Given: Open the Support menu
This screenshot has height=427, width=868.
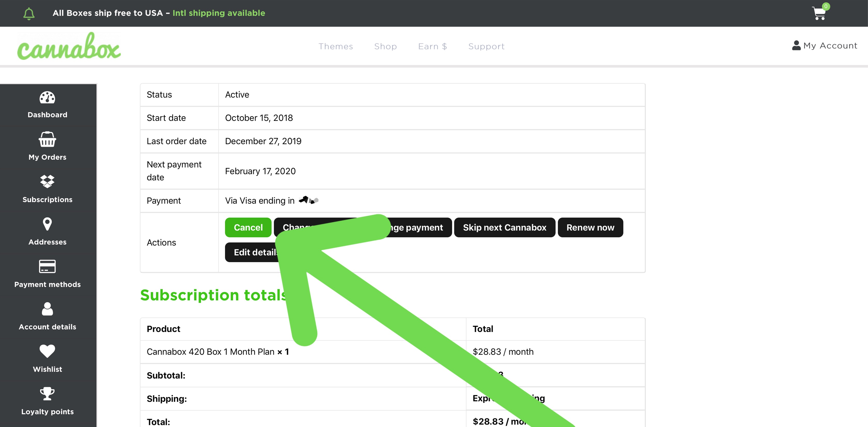Looking at the screenshot, I should (x=486, y=46).
